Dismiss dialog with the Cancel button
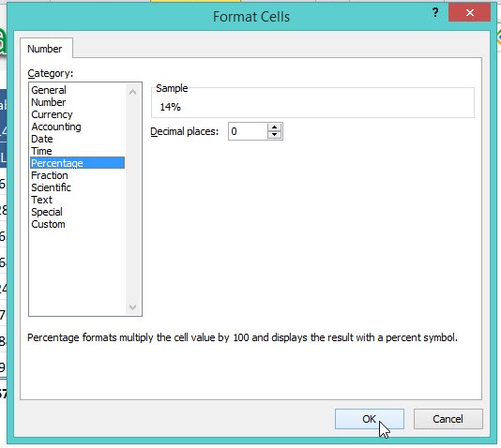 448,419
